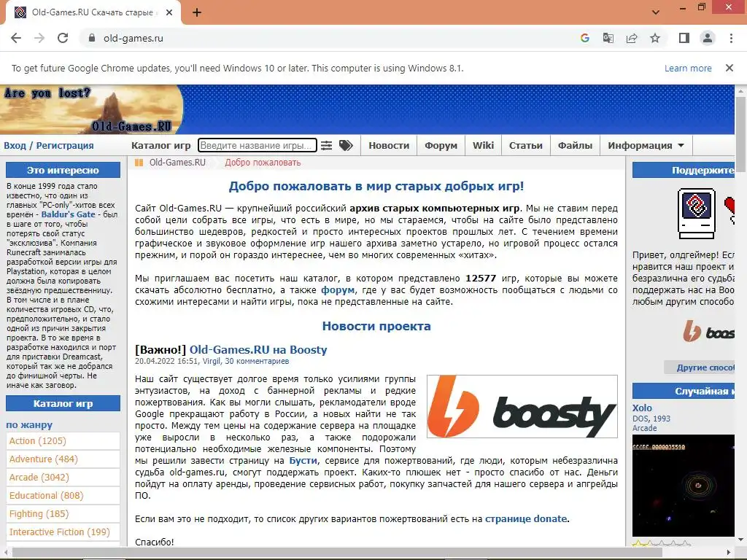The image size is (747, 560).
Task: Follow the форум link in welcome text
Action: pyautogui.click(x=338, y=289)
